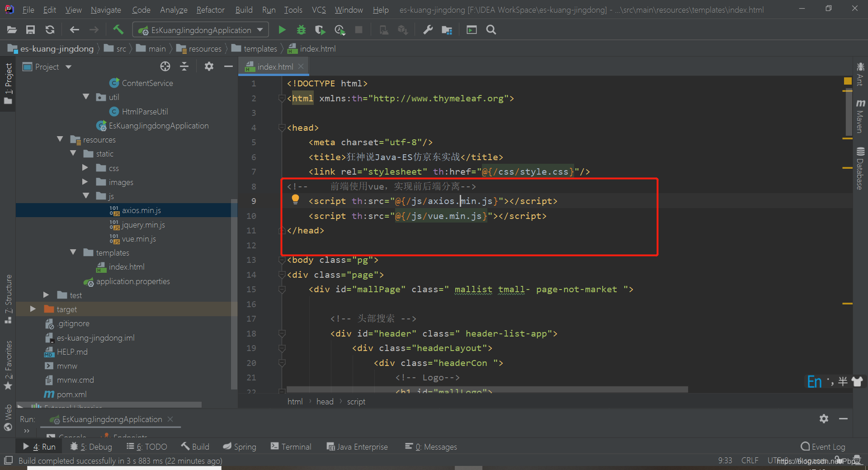The width and height of the screenshot is (868, 470).
Task: Click the Stop square icon
Action: (359, 30)
